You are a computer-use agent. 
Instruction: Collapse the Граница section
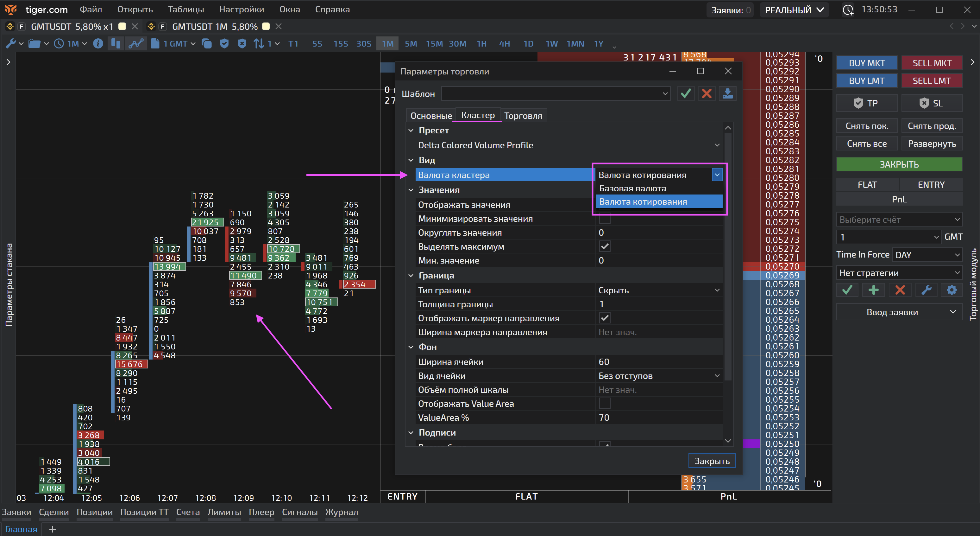tap(411, 276)
